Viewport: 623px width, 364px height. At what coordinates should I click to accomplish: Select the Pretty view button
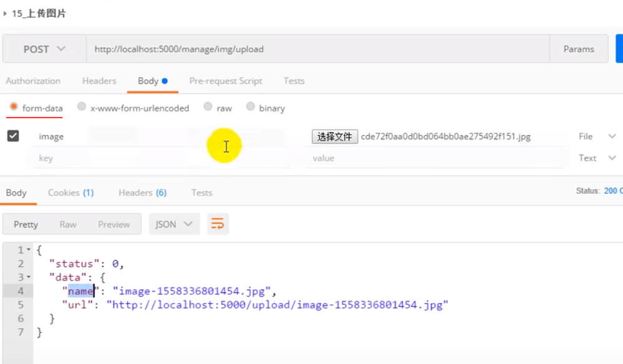coord(26,224)
